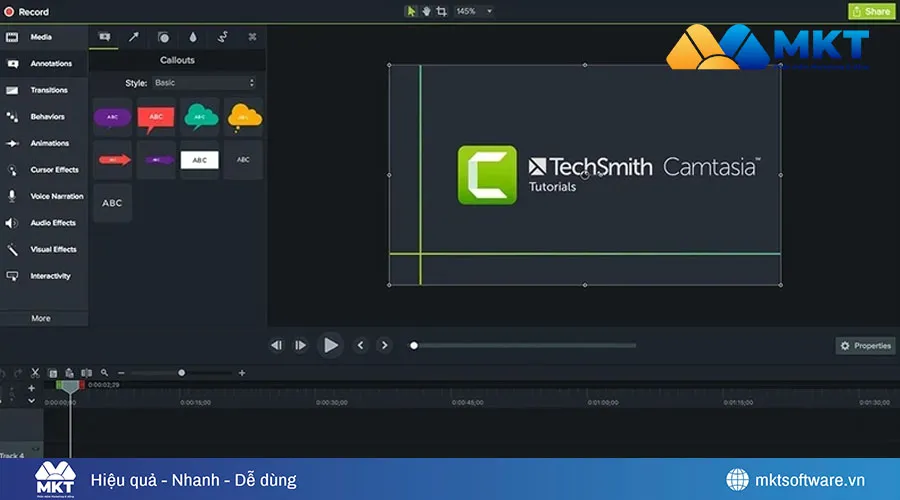Click the red out-point playhead handle

click(x=82, y=385)
